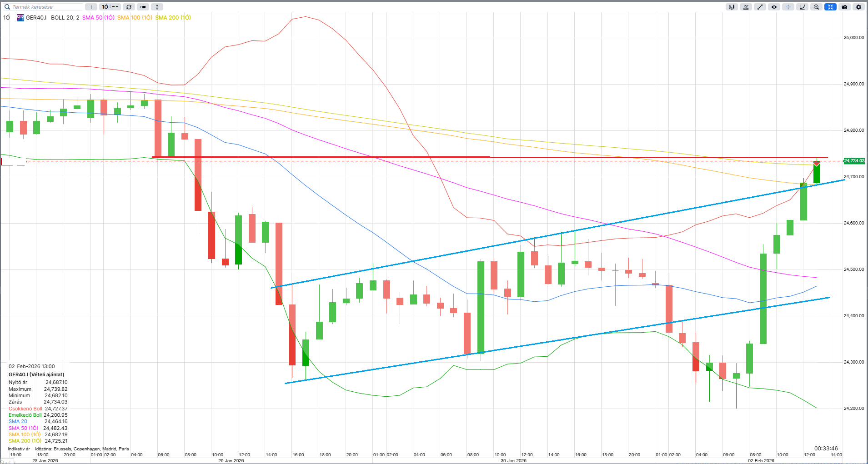Open the candlestick chart type selector
Image resolution: width=868 pixels, height=464 pixels.
tap(732, 7)
